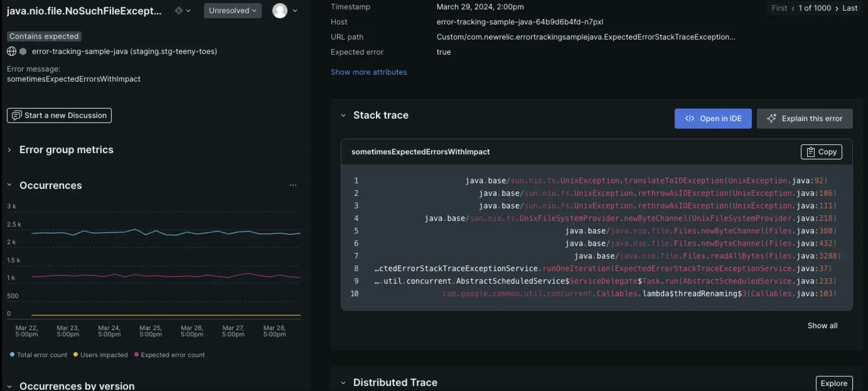
Task: Go to previous occurrence arrow
Action: coord(793,8)
